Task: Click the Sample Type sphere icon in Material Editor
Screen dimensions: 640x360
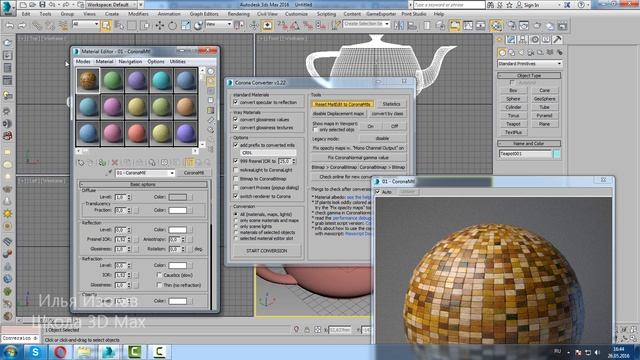Action: pos(211,71)
